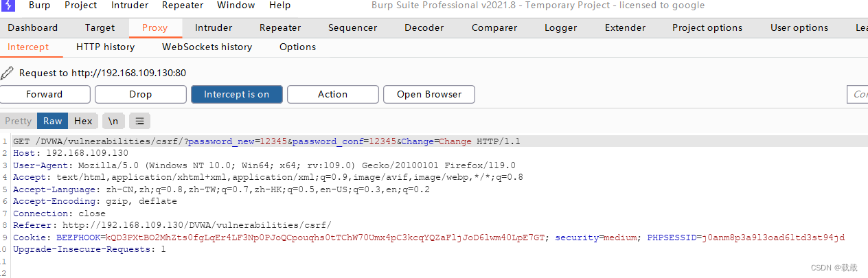Click the Change=Change parameter in request line
This screenshot has width=868, height=278.
[x=437, y=141]
